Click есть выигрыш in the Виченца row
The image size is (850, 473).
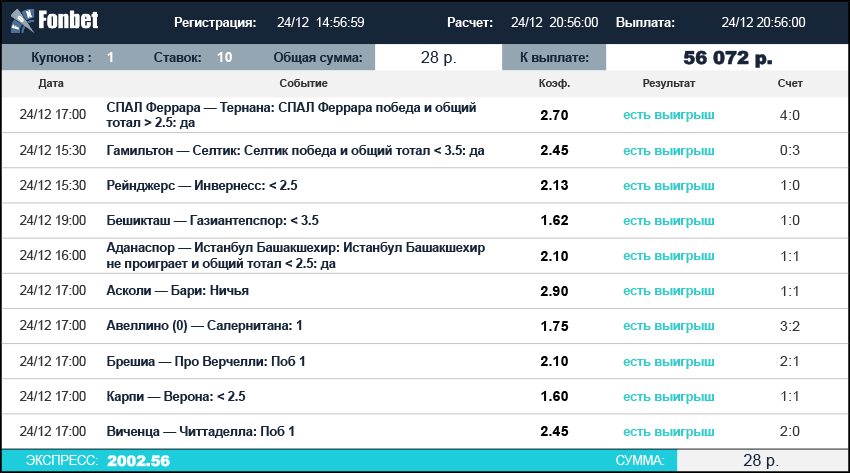point(668,432)
